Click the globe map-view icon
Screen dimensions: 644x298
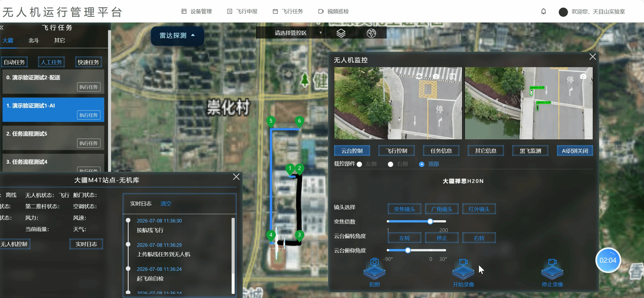coord(371,33)
